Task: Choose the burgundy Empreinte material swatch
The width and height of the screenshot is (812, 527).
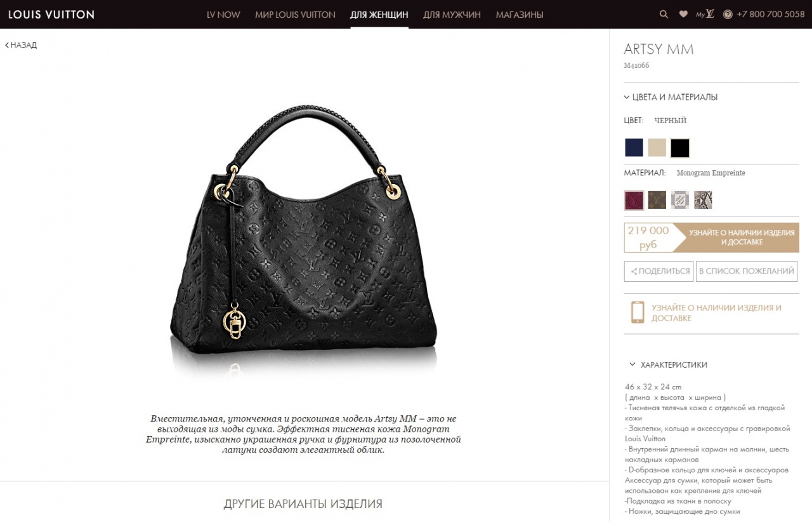Action: pos(634,200)
